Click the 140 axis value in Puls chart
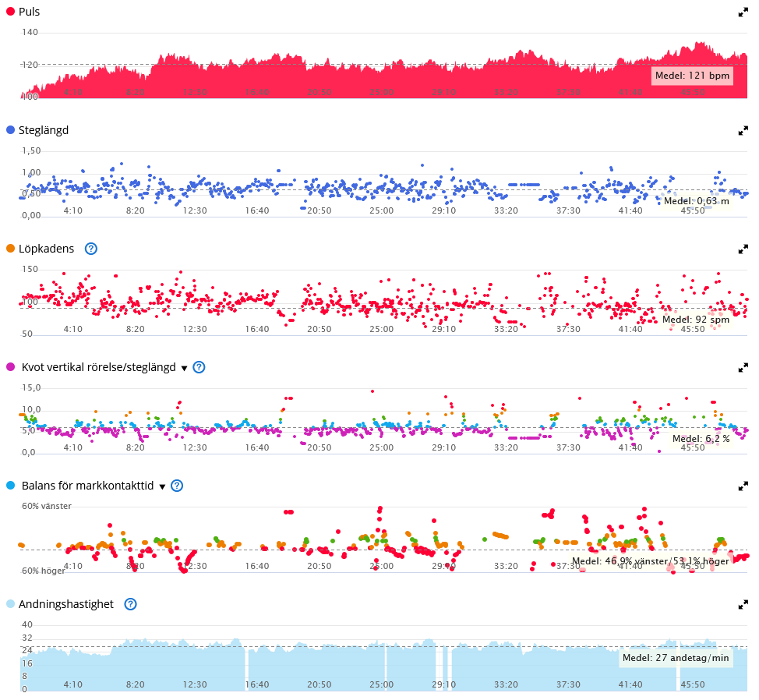Viewport: 759px width, 700px height. click(30, 33)
